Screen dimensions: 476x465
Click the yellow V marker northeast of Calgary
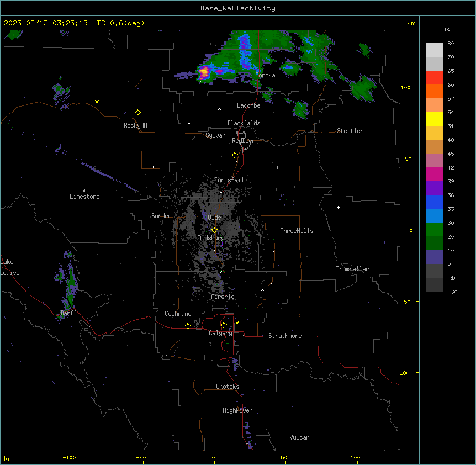(x=237, y=323)
